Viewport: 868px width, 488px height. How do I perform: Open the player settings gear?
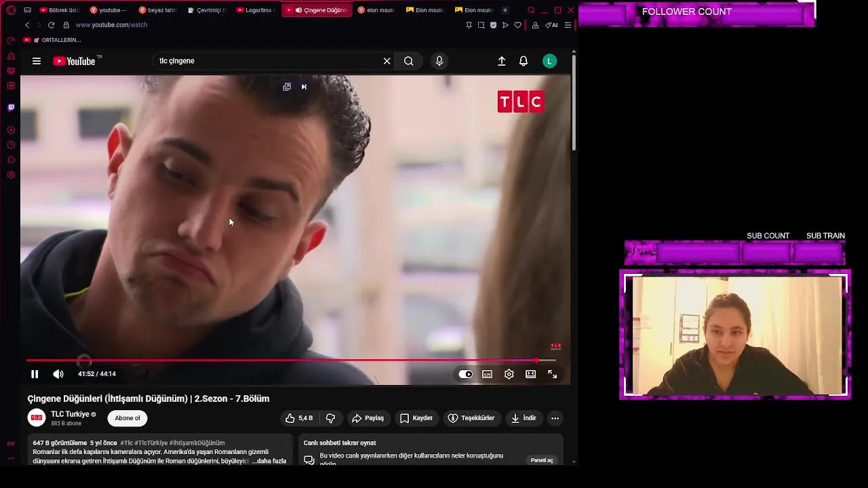[x=509, y=374]
